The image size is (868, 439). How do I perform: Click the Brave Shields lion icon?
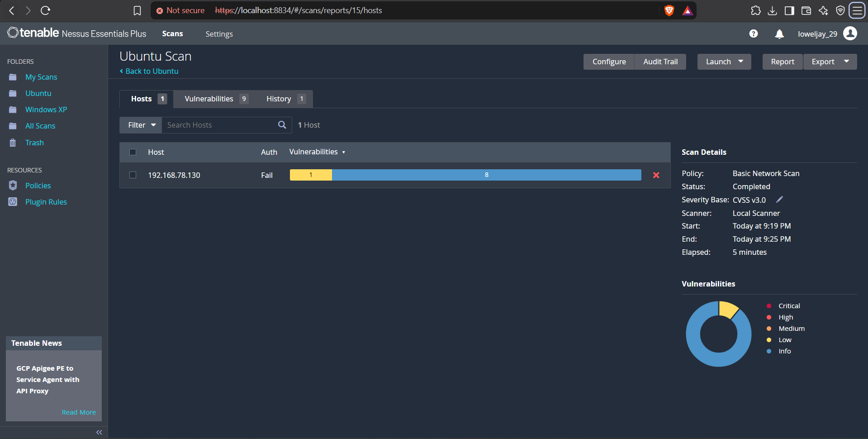669,10
